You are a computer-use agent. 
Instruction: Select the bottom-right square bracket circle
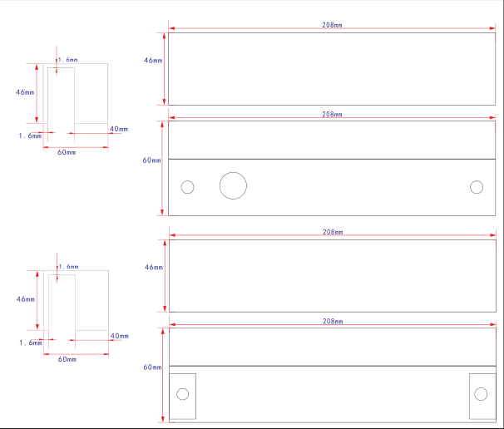481,394
